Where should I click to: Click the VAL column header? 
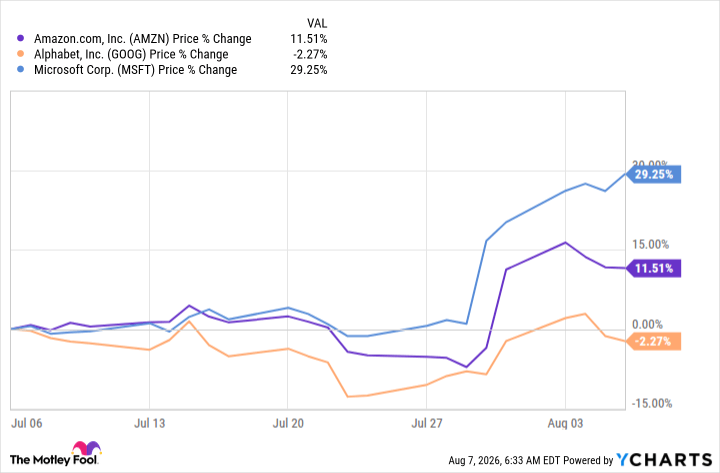[x=317, y=23]
